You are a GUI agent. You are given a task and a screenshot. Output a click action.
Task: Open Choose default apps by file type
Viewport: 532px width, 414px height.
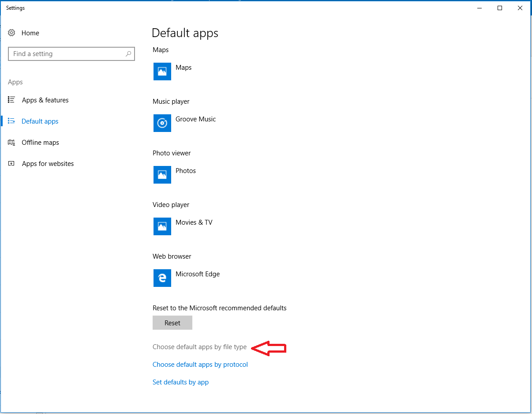click(x=199, y=347)
